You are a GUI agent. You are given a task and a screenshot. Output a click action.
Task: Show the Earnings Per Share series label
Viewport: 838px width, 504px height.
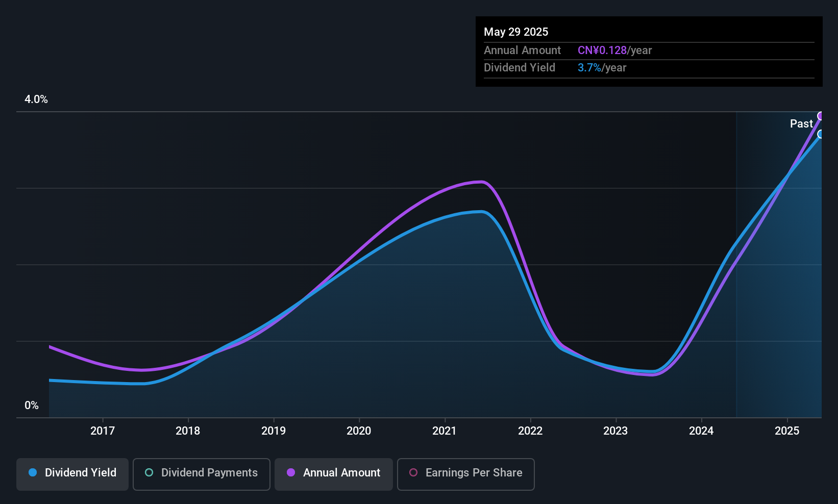click(474, 472)
